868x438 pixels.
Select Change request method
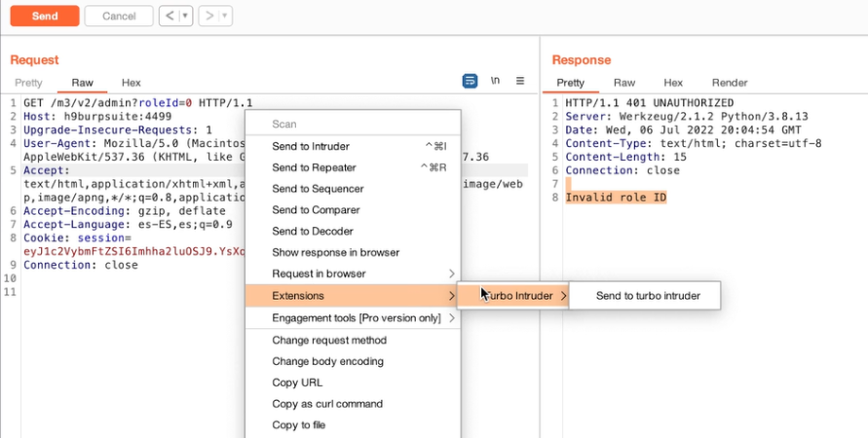click(353, 340)
